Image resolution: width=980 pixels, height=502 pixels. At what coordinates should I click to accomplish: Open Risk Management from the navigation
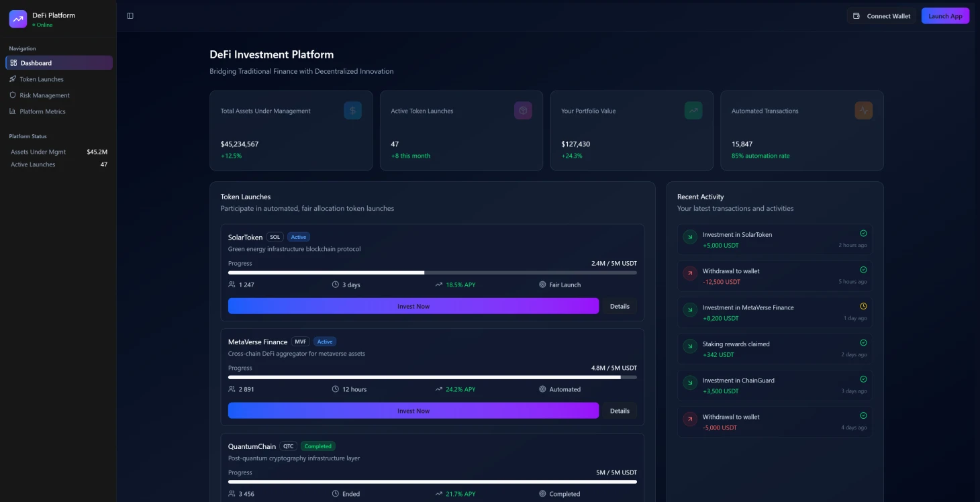[44, 95]
